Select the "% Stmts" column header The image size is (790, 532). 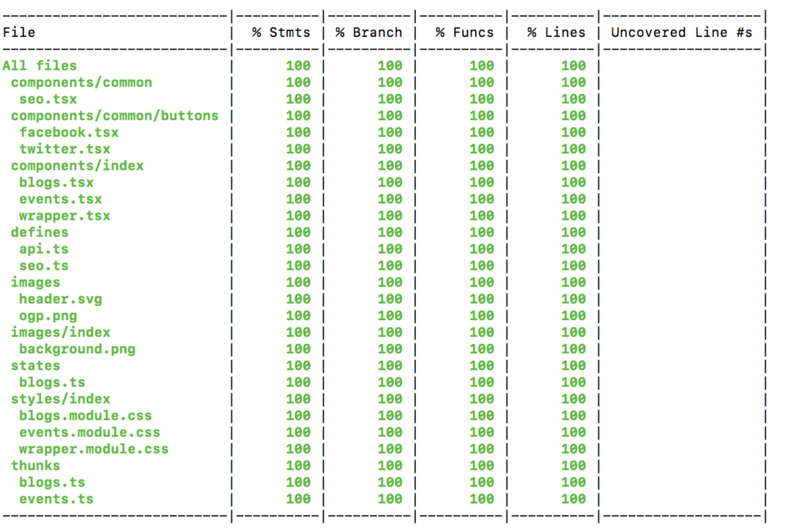[281, 32]
